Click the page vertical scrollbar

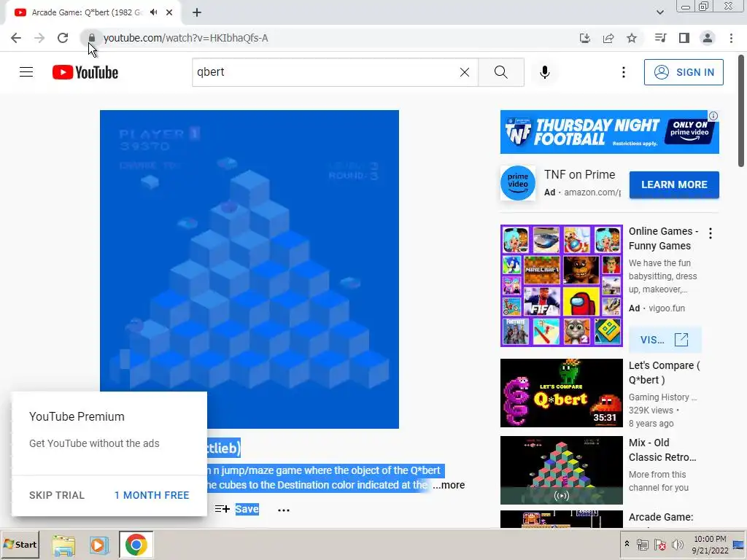click(741, 111)
